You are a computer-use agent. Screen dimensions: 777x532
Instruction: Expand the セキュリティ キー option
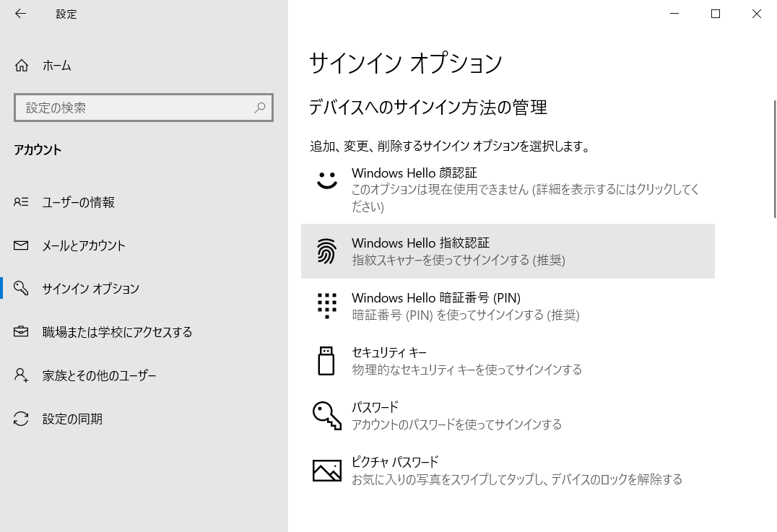click(x=505, y=361)
